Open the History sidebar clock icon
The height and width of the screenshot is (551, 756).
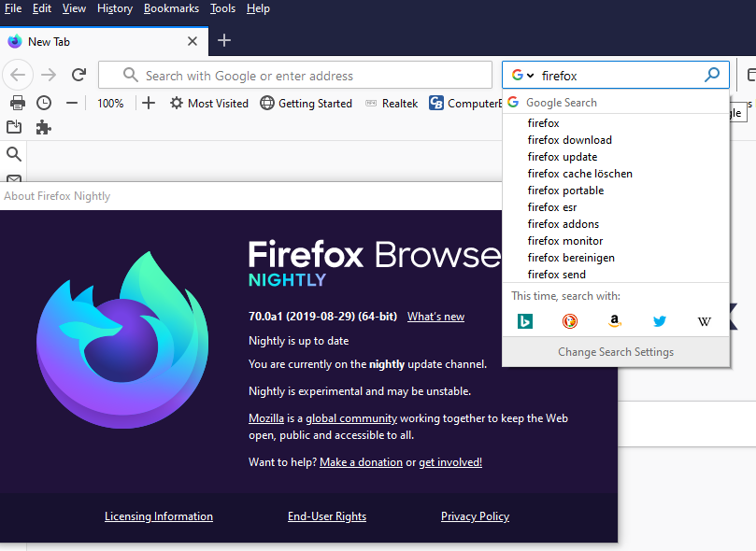pyautogui.click(x=43, y=103)
